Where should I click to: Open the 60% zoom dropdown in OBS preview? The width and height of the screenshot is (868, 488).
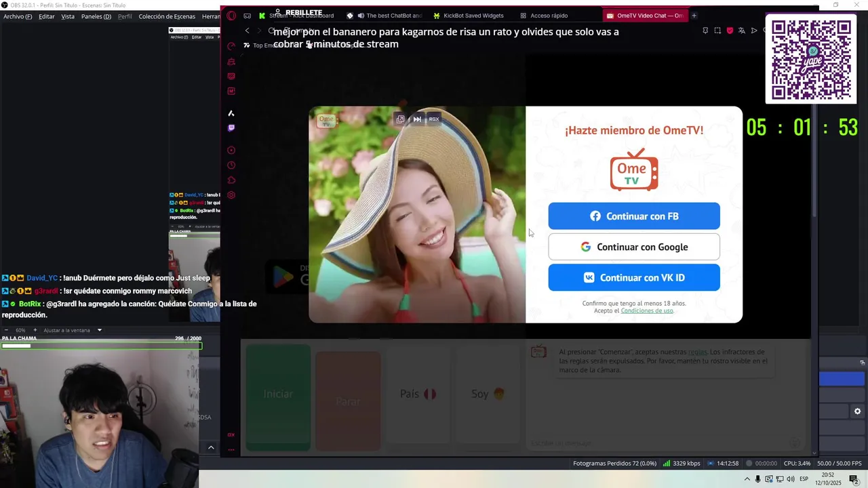22,330
